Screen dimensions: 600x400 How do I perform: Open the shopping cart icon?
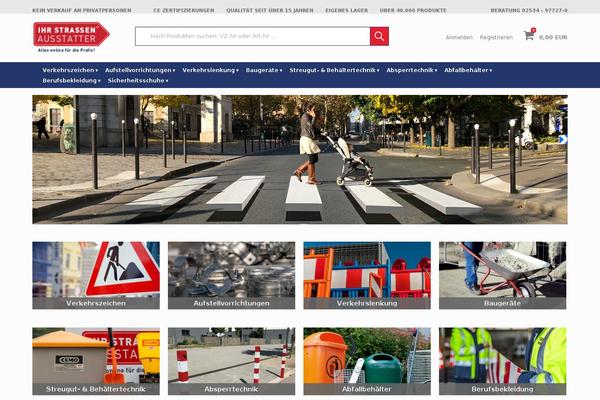pyautogui.click(x=529, y=35)
